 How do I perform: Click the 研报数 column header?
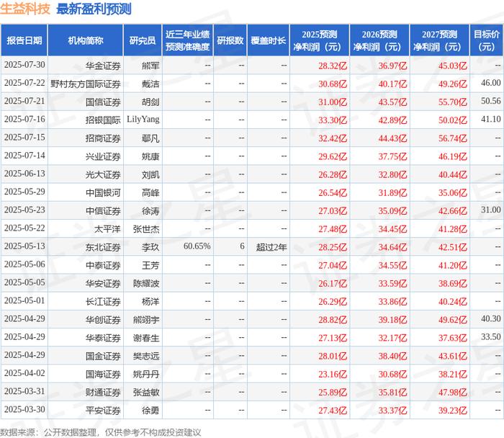(230, 40)
